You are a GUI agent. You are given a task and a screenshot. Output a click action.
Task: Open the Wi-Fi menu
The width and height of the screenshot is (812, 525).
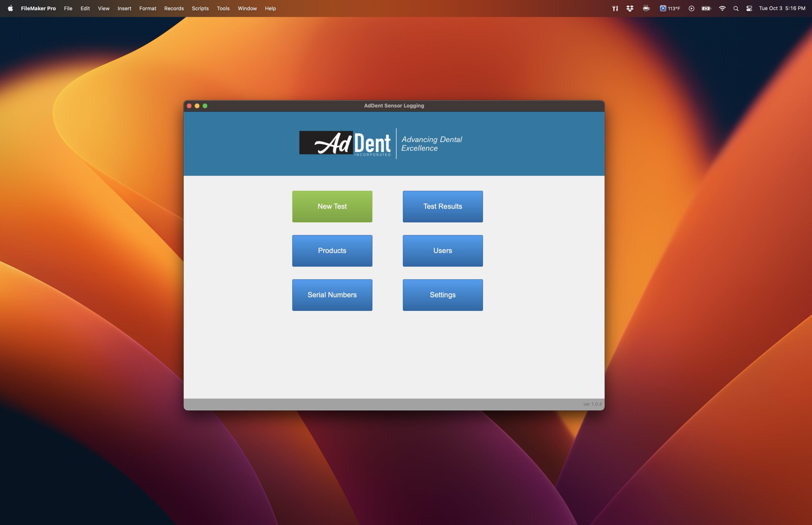[x=722, y=8]
